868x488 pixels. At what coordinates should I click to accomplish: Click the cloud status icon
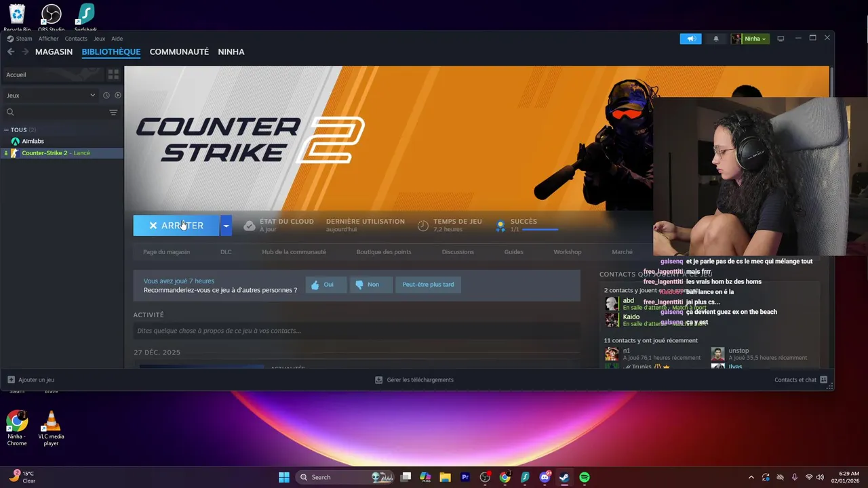point(250,226)
